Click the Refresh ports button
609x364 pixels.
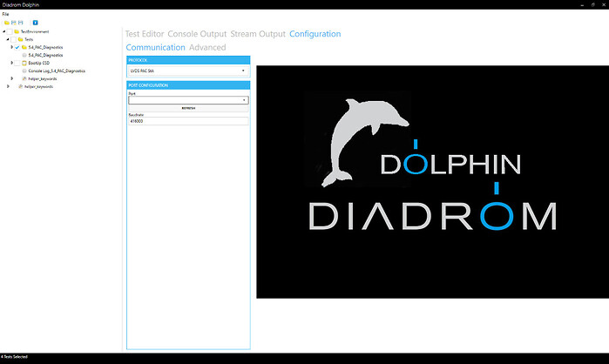pos(188,108)
